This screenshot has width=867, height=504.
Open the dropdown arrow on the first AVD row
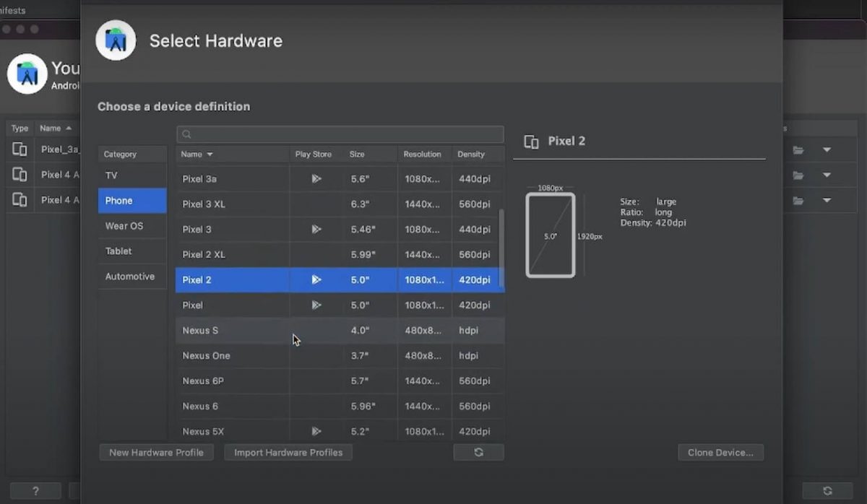[827, 149]
